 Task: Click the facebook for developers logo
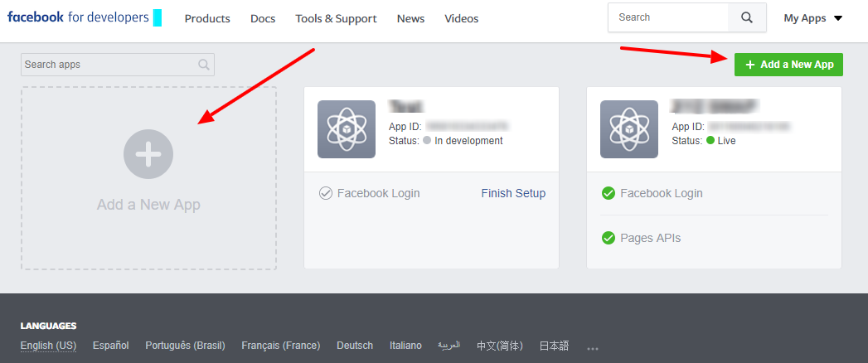click(x=79, y=17)
